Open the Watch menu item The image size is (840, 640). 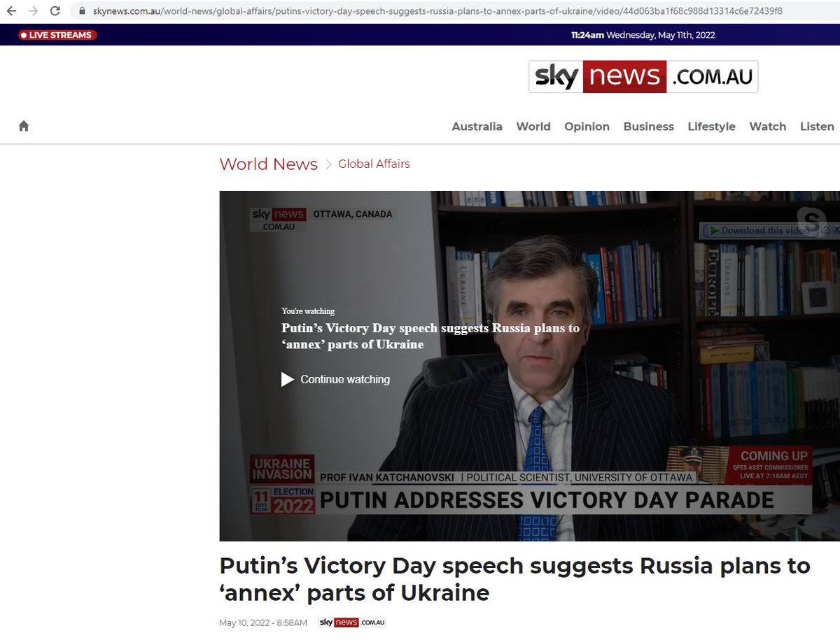pos(767,127)
